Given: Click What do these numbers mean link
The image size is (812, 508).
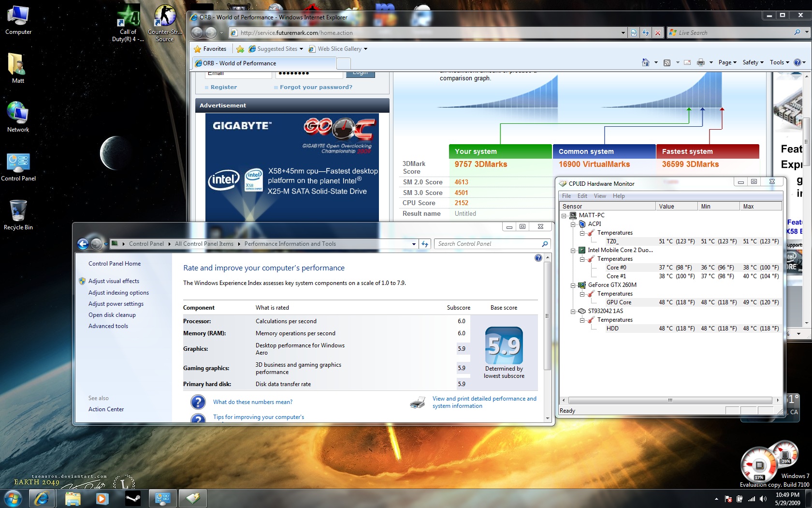Looking at the screenshot, I should 253,402.
